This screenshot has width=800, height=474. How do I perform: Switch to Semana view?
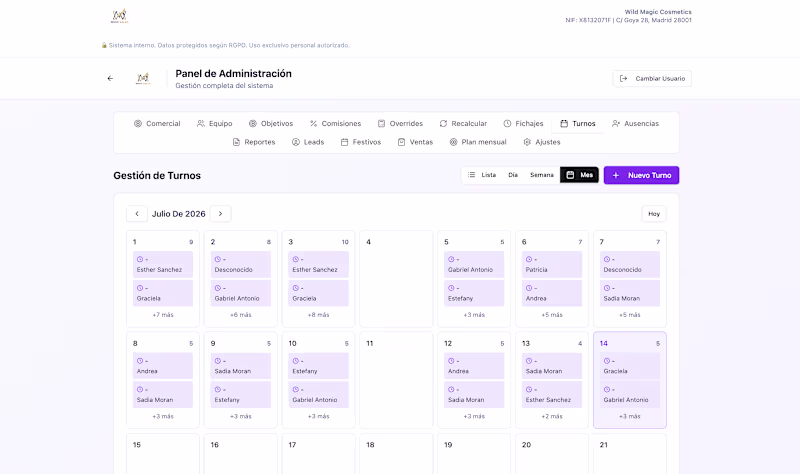click(541, 175)
